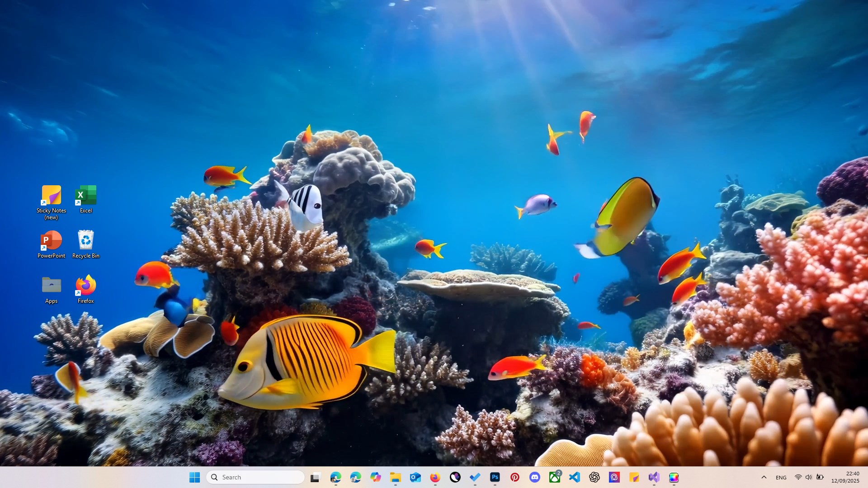868x488 pixels.
Task: Expand the hidden system tray icons
Action: [x=764, y=477]
